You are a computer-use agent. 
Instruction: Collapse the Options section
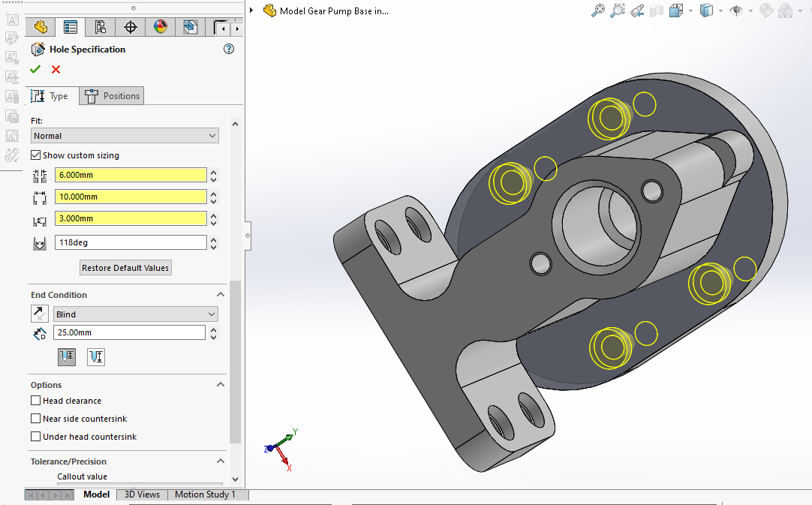click(x=221, y=385)
